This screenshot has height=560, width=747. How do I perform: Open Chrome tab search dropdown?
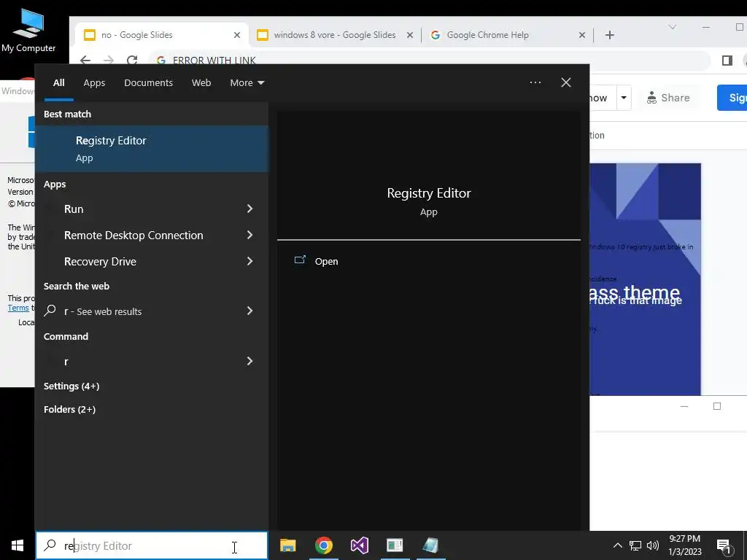(x=672, y=27)
